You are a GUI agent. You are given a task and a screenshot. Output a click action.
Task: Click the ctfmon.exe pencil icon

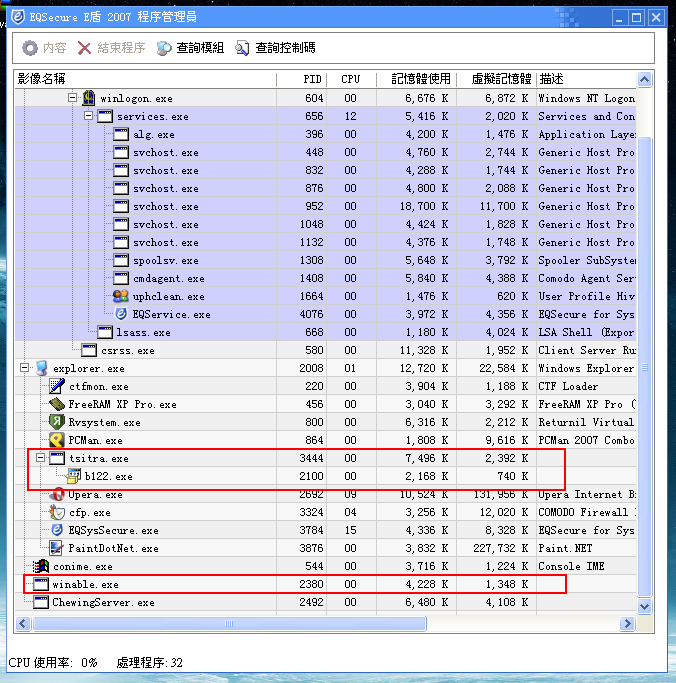pos(57,387)
